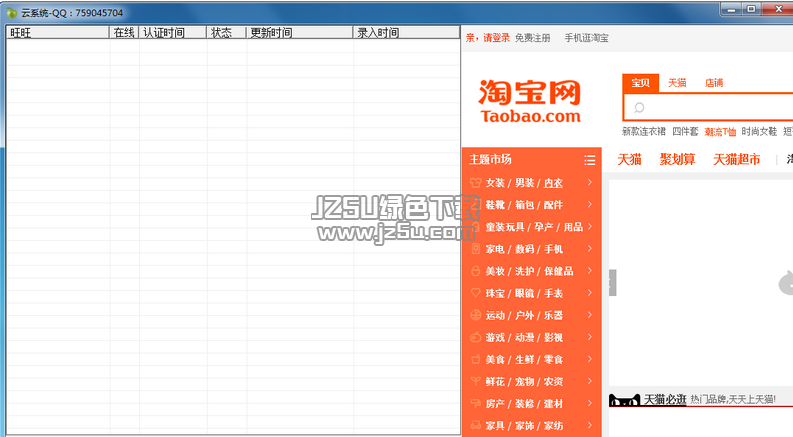The height and width of the screenshot is (437, 793).
Task: Open the 天猫 navigation item
Action: [629, 160]
